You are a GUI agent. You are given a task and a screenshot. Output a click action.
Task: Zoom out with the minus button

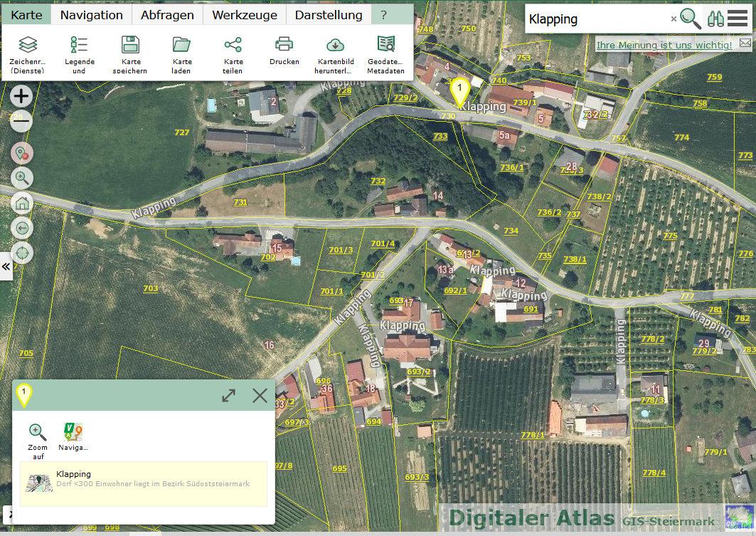pos(22,122)
